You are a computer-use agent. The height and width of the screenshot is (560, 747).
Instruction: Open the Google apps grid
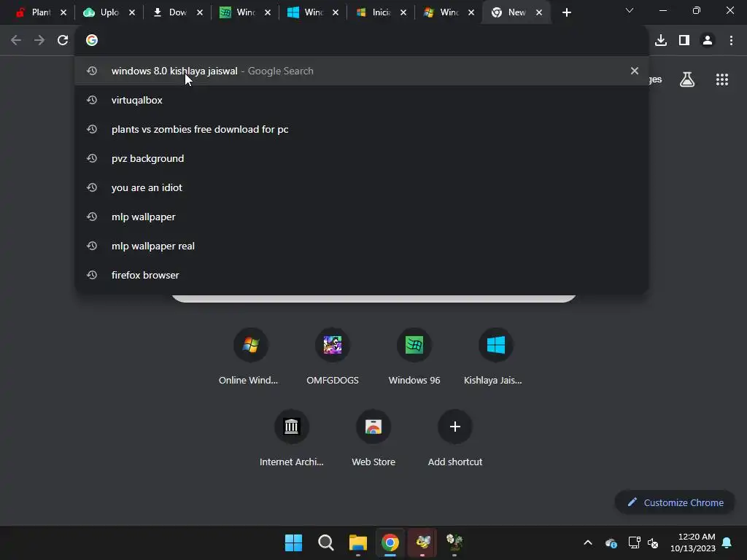click(x=722, y=79)
